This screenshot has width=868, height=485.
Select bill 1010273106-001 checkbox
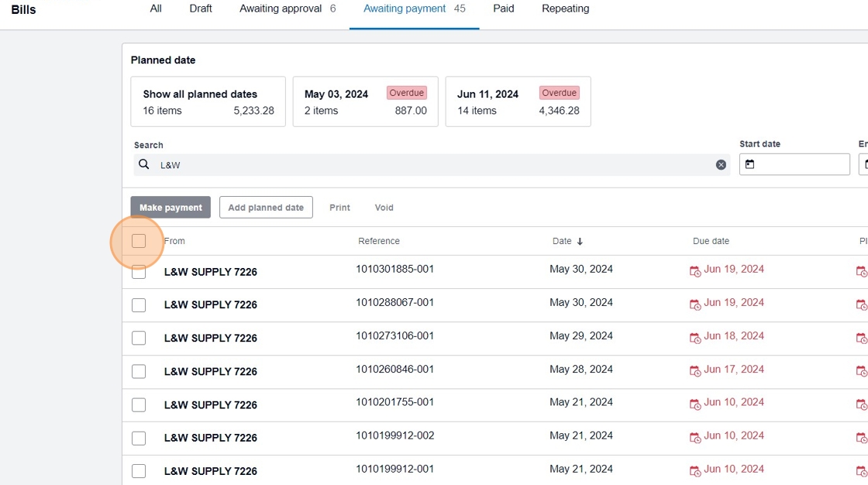click(x=139, y=339)
